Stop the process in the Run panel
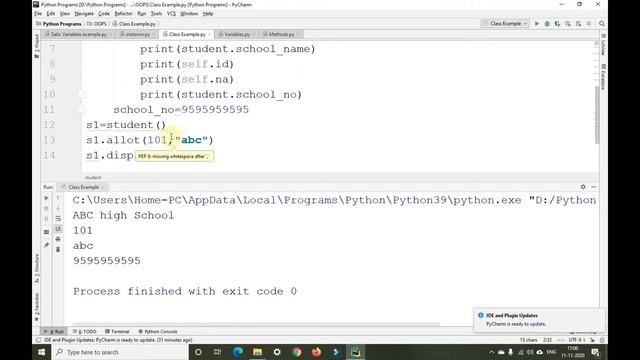This screenshot has height=360, width=640. (47, 208)
